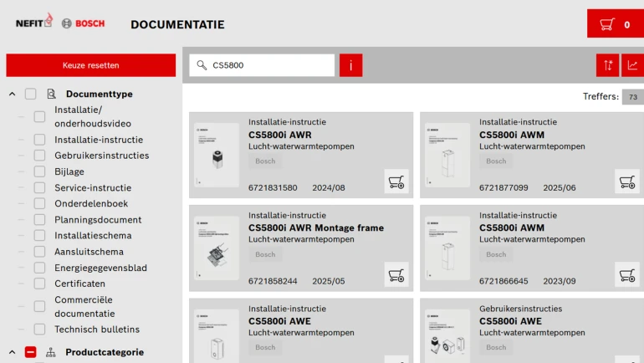Click the date 2025/05
The width and height of the screenshot is (644, 363).
(x=329, y=281)
